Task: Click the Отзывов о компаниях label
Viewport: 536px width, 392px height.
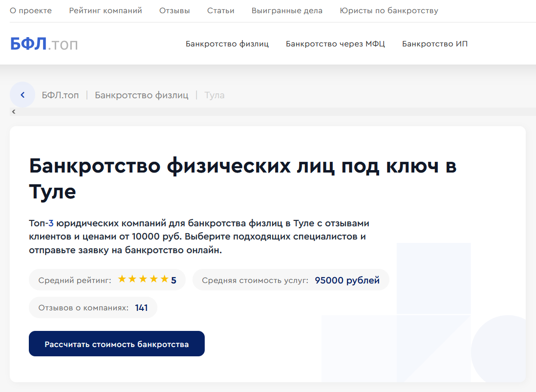Action: (84, 307)
